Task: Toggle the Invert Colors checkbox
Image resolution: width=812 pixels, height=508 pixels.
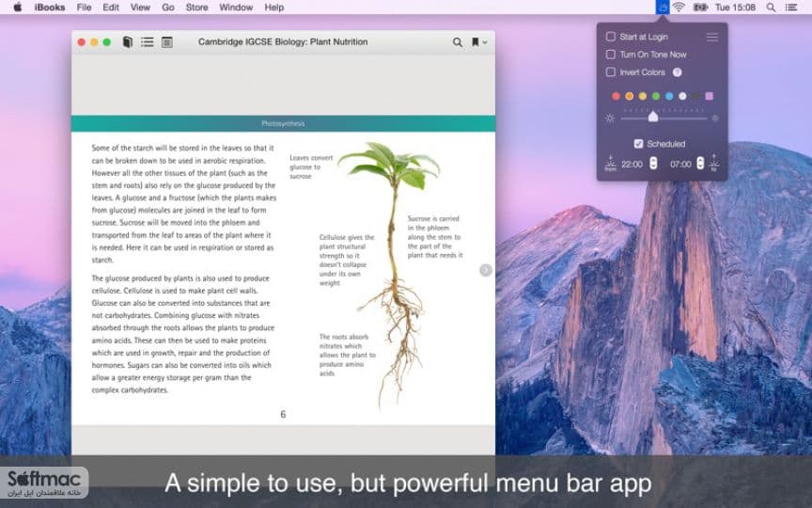Action: 611,72
